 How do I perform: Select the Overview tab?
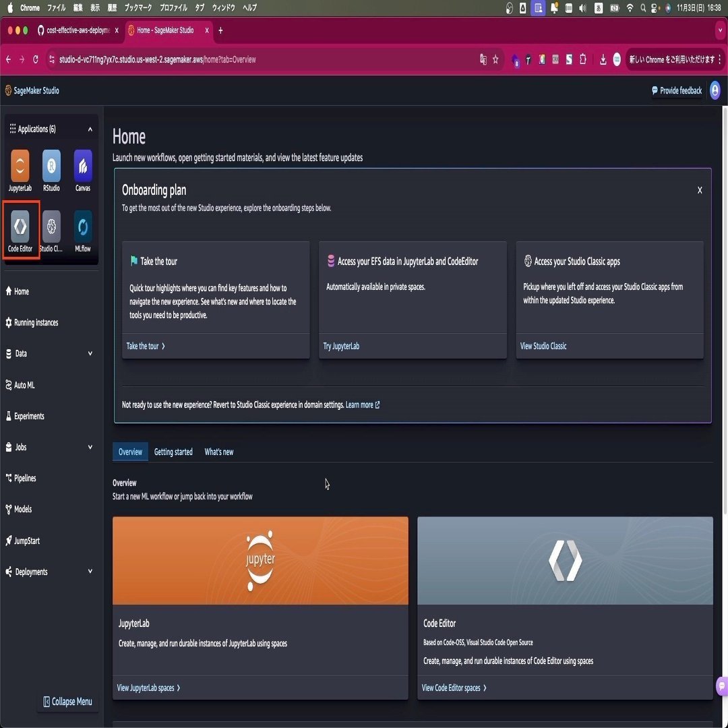click(130, 452)
